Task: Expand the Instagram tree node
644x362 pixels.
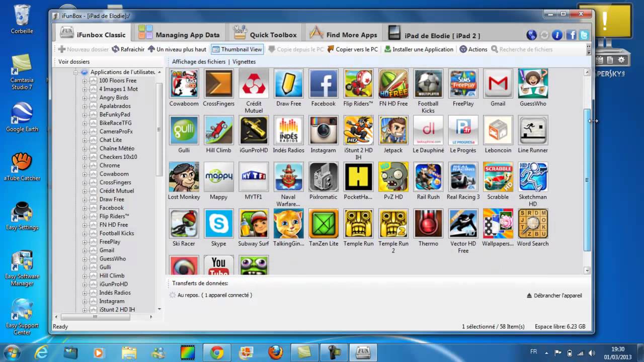Action: coord(85,301)
